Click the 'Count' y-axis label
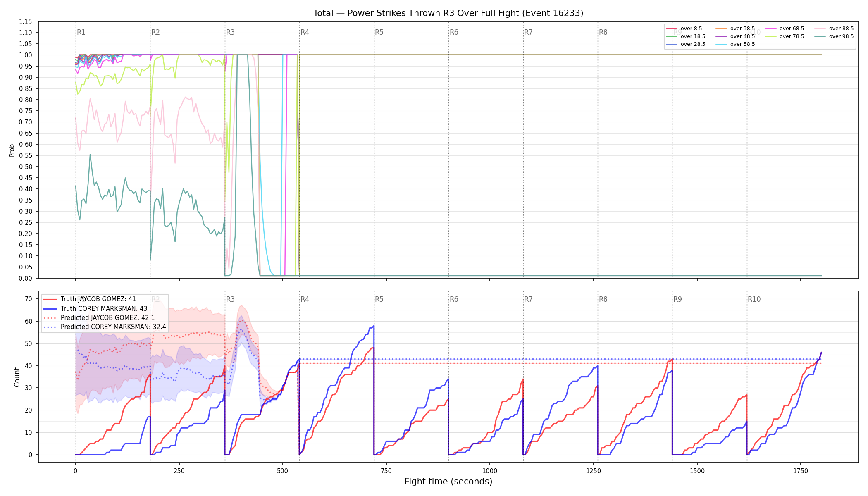The height and width of the screenshot is (496, 868). [x=17, y=377]
